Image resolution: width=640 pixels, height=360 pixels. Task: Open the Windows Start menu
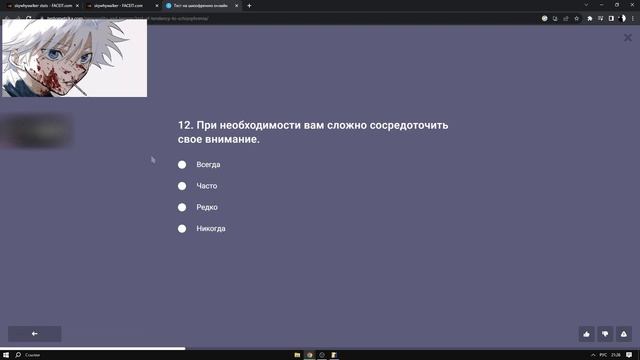[x=6, y=355]
